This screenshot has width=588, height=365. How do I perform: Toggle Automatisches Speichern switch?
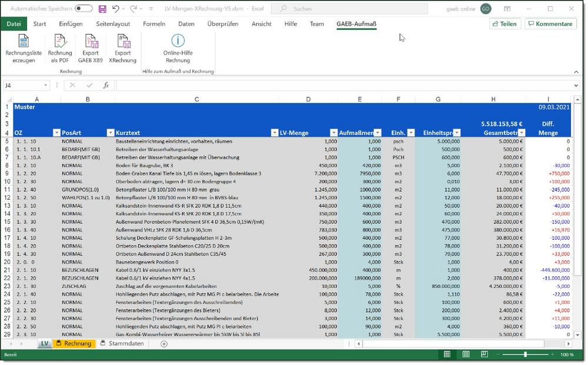click(83, 9)
